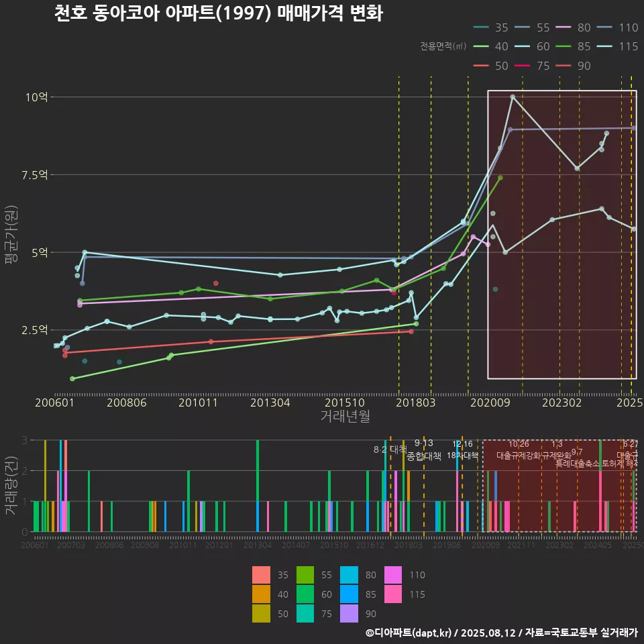Click 201201 on the volume chart x-axis
644x644 pixels.
(x=219, y=545)
